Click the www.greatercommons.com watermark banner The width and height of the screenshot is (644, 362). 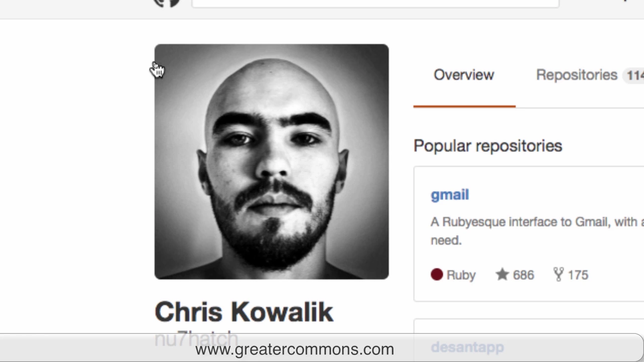[x=295, y=349]
